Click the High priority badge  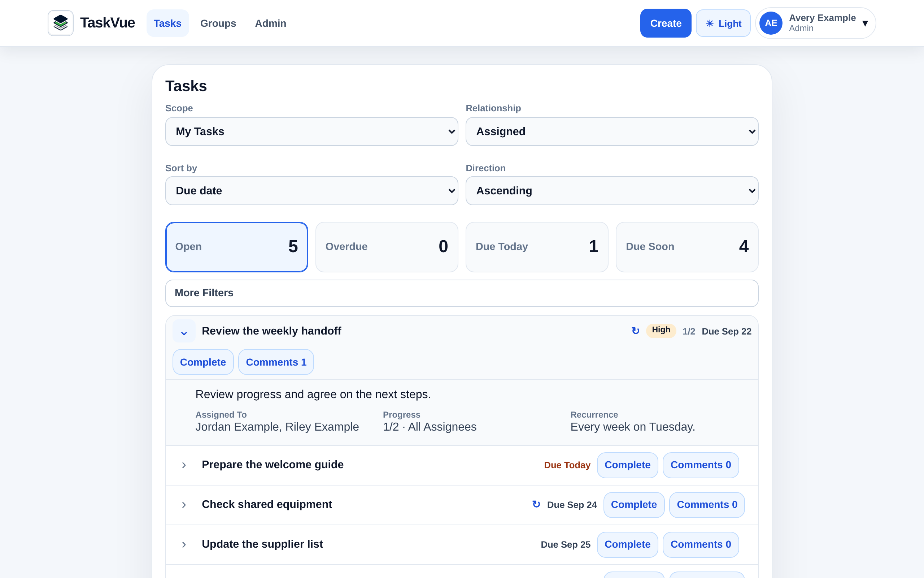tap(661, 330)
